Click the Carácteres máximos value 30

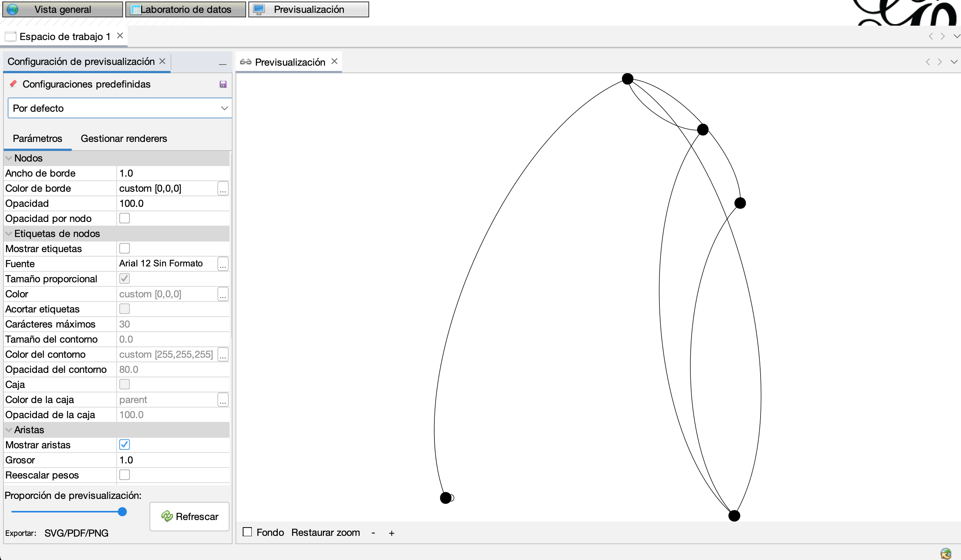173,324
